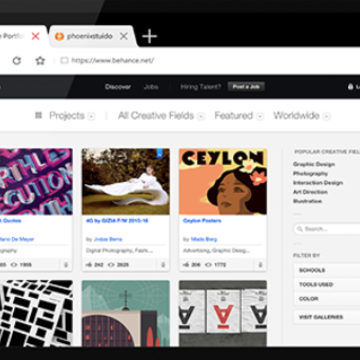Click the thumbs-up icon showing 242
Screen dimensions: 360x360
89,265
